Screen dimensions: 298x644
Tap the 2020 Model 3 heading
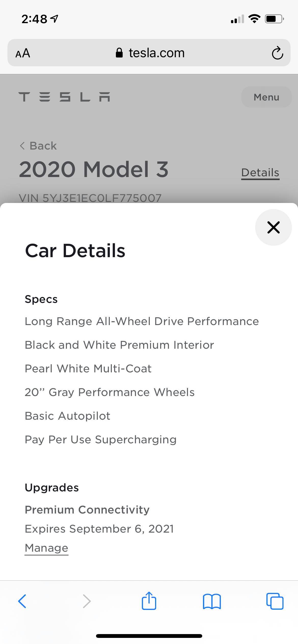point(93,169)
